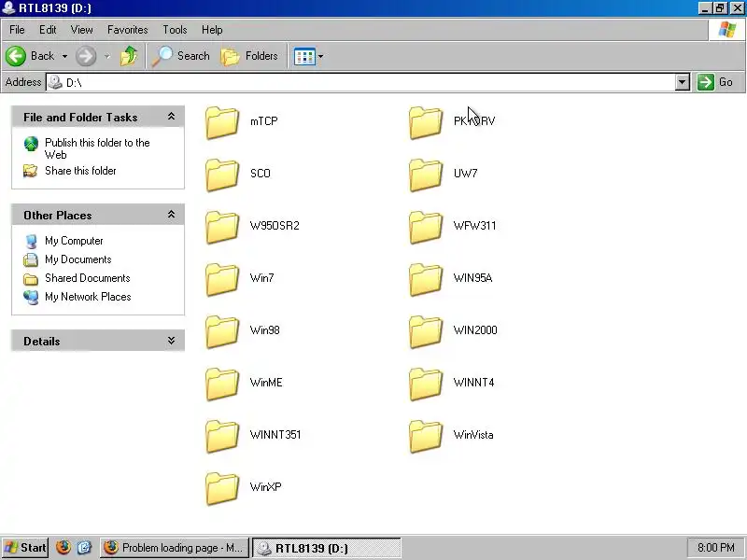Select the UW7 folder icon

426,175
